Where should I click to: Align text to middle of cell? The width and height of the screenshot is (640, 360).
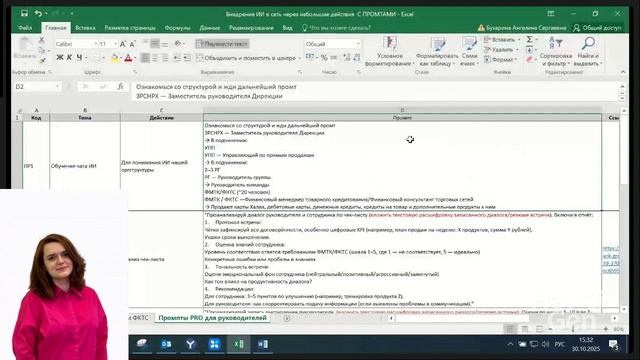click(x=155, y=43)
